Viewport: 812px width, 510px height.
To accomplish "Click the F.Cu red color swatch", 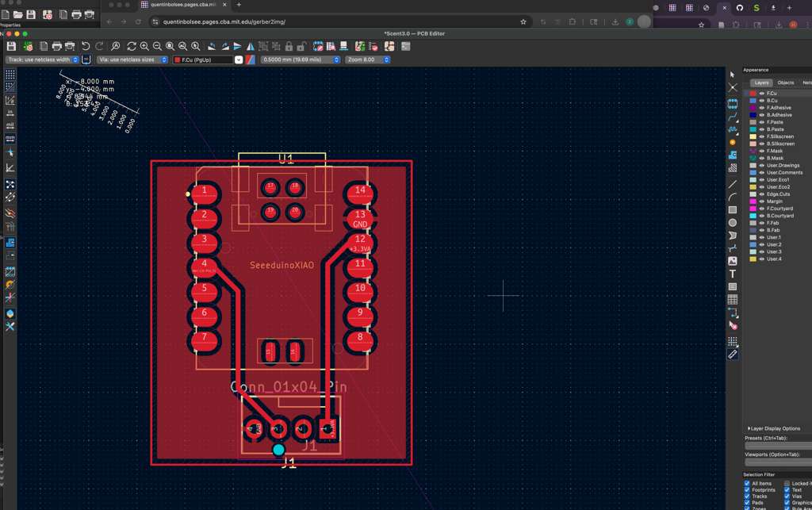I will click(x=752, y=93).
